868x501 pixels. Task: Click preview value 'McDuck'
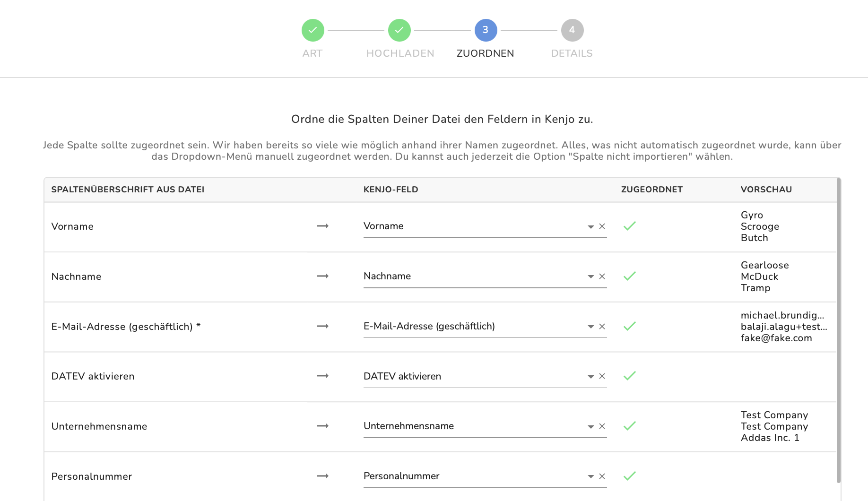[x=759, y=276]
